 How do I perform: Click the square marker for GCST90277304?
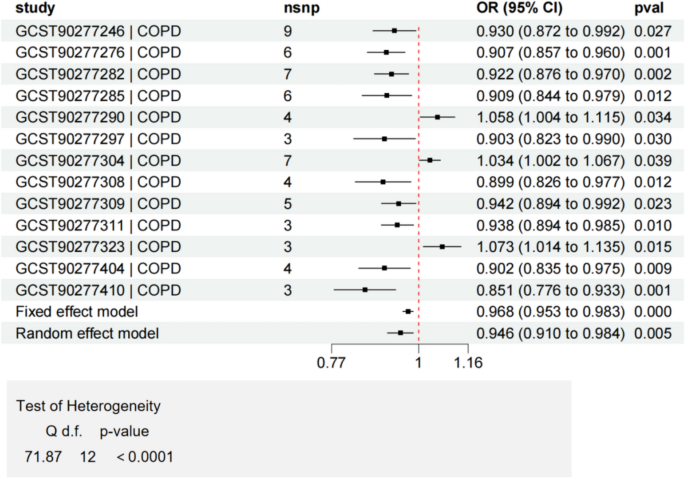point(430,160)
